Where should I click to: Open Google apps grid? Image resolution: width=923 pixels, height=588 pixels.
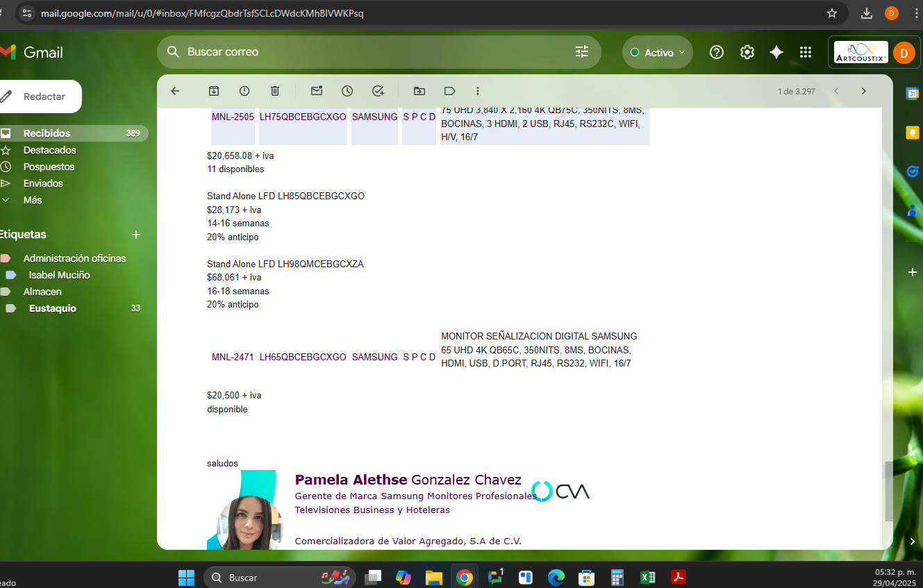[x=806, y=52]
